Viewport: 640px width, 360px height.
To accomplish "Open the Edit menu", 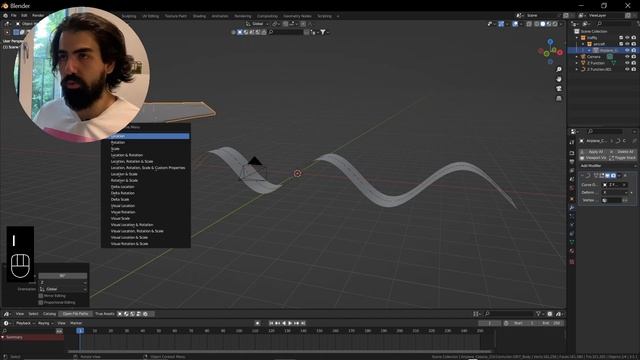I will coord(24,16).
